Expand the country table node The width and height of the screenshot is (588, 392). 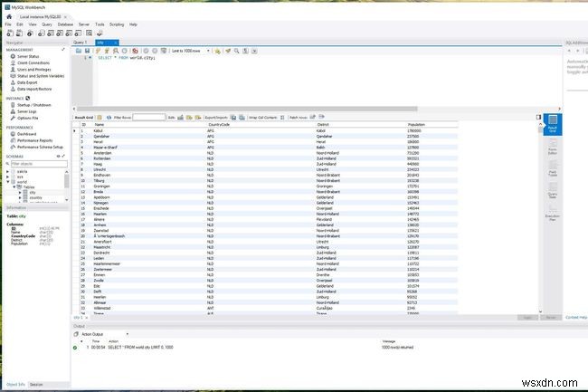[x=20, y=197]
